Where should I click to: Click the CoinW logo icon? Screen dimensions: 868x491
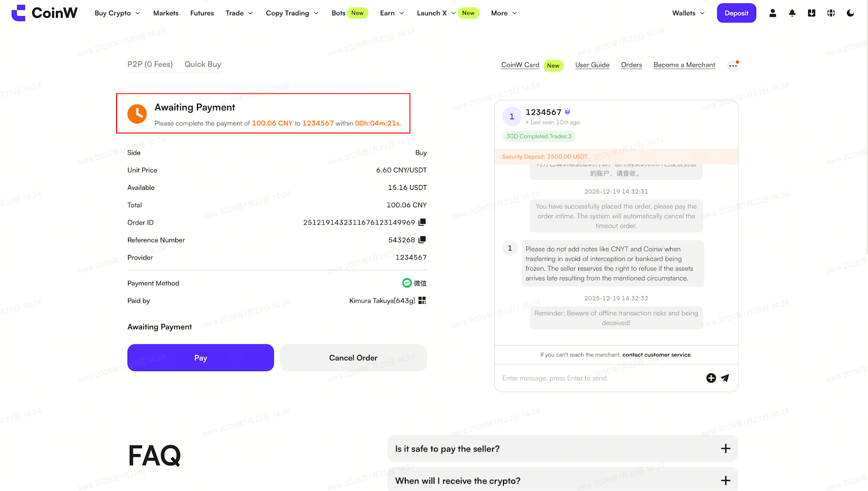[19, 13]
